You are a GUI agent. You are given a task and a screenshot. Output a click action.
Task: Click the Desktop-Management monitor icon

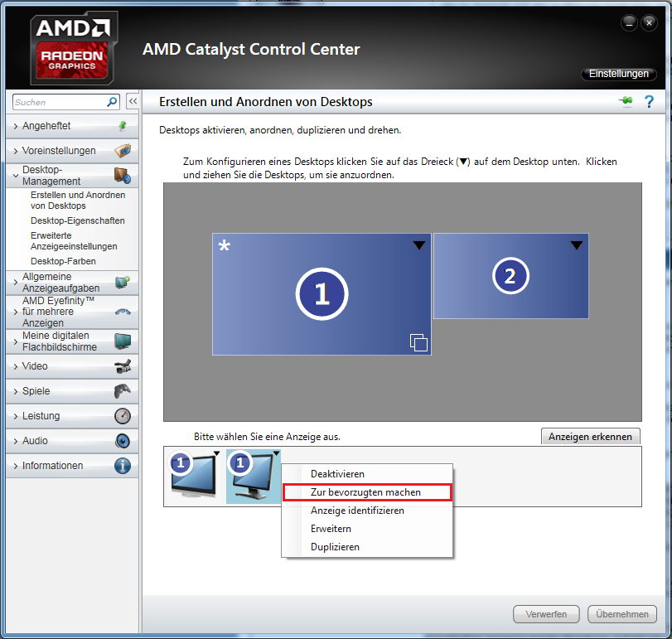(x=123, y=176)
